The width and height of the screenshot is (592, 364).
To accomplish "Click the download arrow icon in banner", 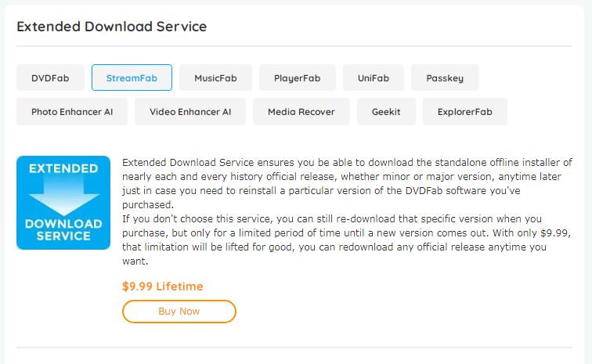I will tap(63, 197).
